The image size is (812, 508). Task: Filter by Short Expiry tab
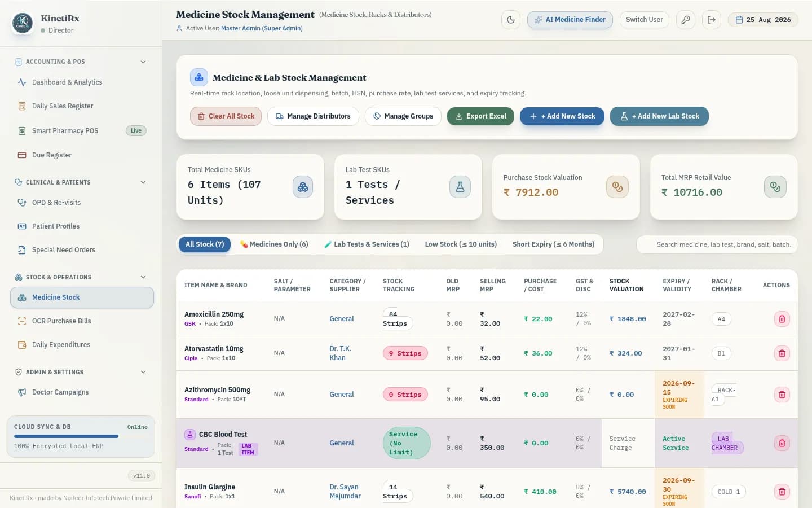pos(553,244)
